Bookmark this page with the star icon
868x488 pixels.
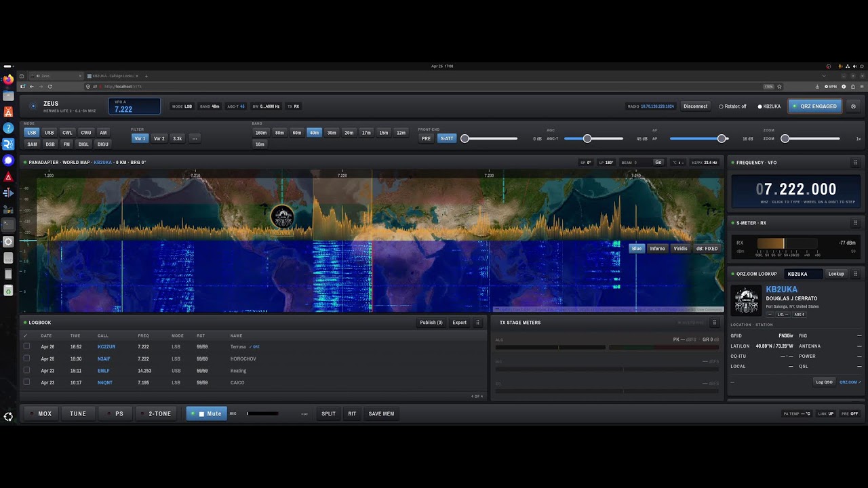(x=779, y=87)
